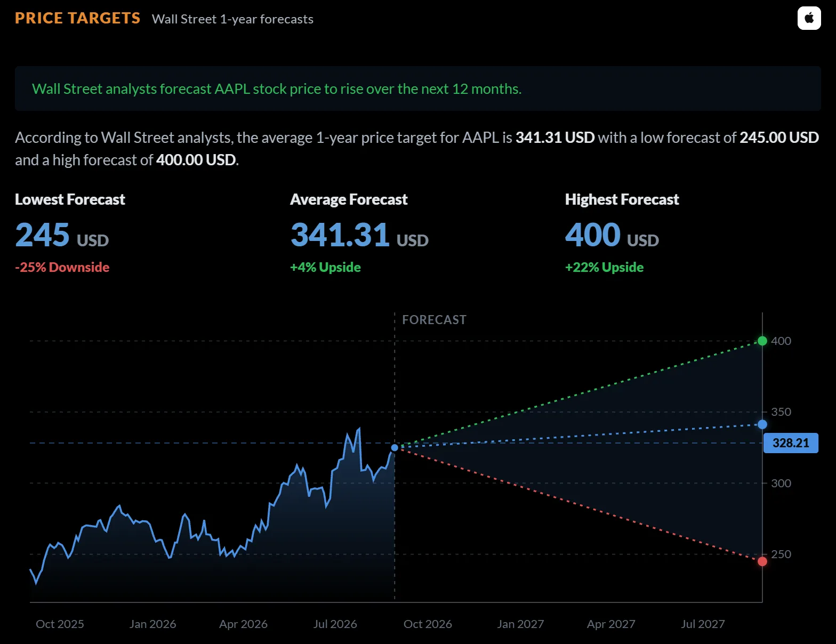Viewport: 836px width, 644px height.
Task: Click the Jul 2027 axis label
Action: point(703,624)
